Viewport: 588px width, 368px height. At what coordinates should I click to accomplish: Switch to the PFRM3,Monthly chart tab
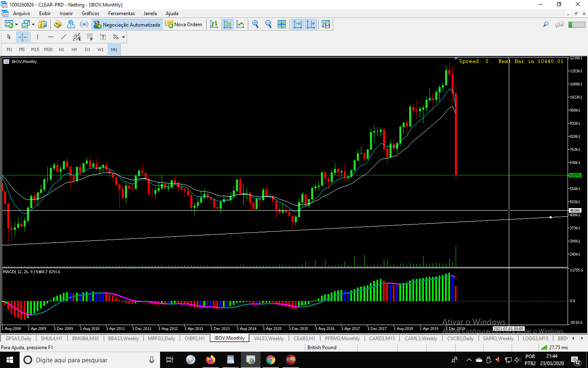pyautogui.click(x=342, y=338)
